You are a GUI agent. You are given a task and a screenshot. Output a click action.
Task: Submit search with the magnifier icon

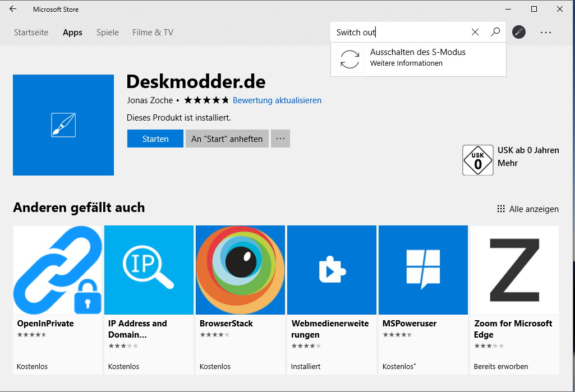[495, 33]
